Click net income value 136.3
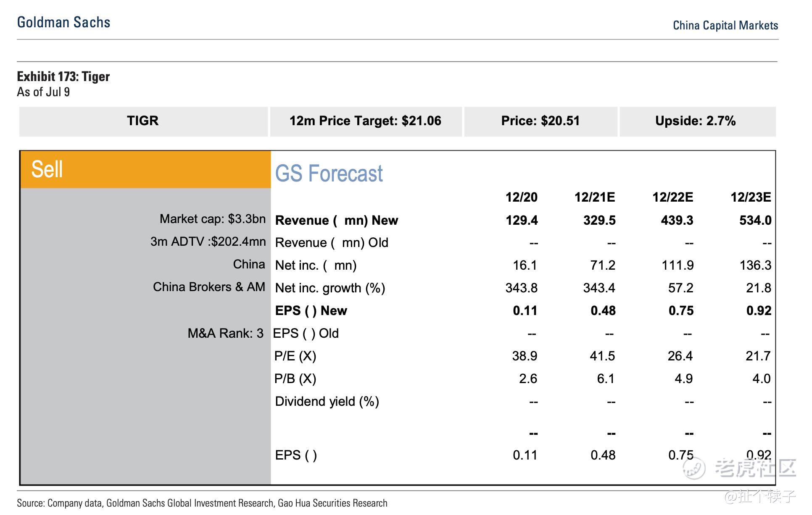The image size is (812, 515). click(755, 265)
